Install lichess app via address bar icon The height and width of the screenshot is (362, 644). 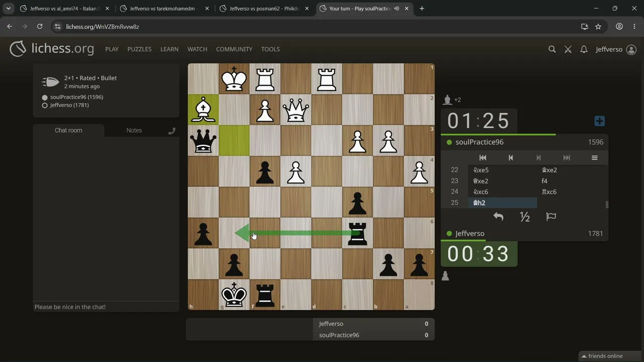585,27
